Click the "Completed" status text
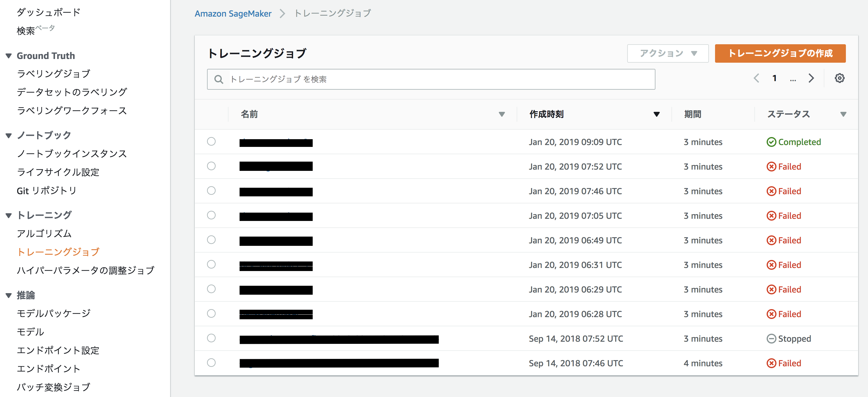868x397 pixels. tap(799, 142)
